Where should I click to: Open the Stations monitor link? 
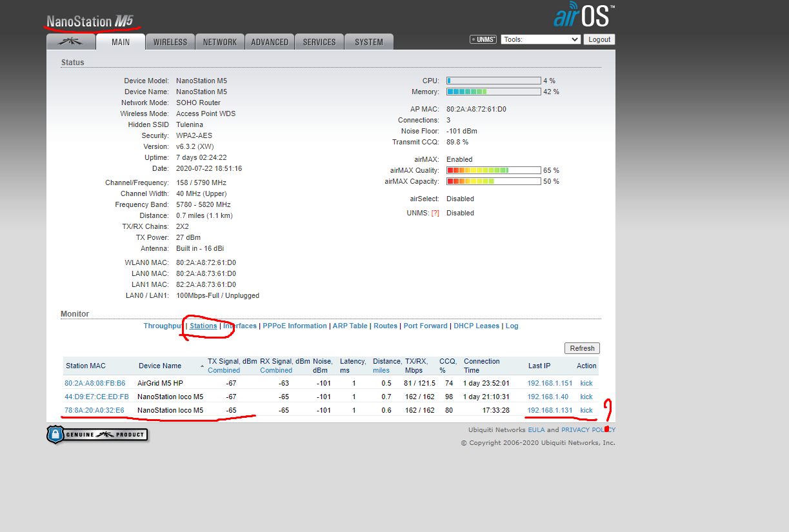[x=203, y=326]
